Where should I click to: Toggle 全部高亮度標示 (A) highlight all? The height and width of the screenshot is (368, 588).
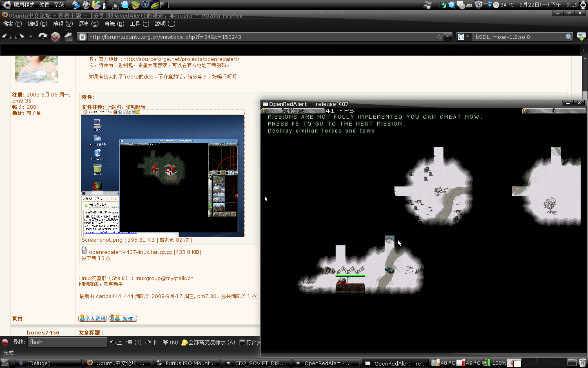(208, 342)
